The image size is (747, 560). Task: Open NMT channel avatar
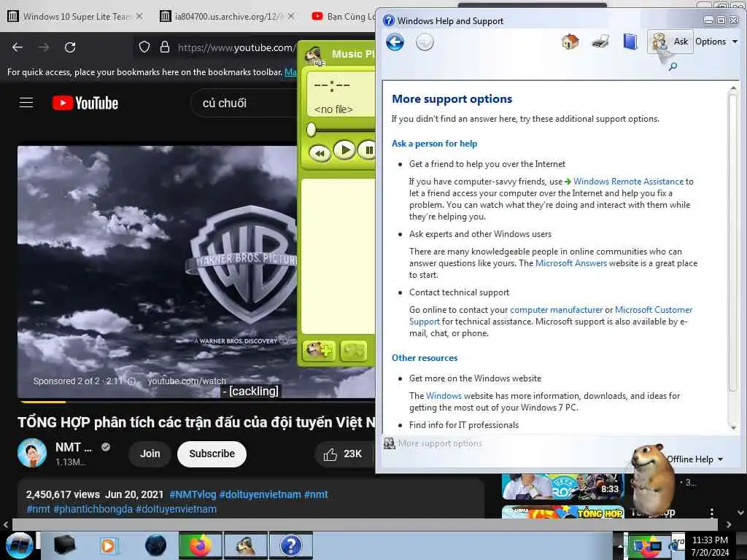32,453
